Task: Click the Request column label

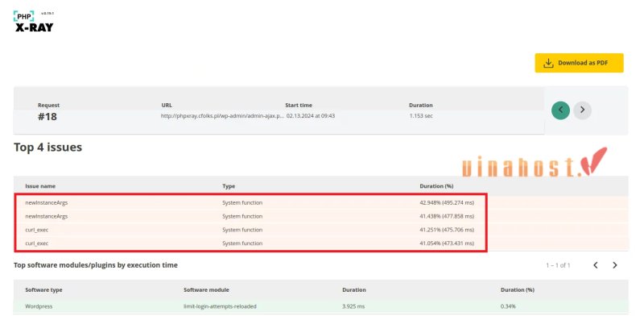Action: [x=48, y=106]
